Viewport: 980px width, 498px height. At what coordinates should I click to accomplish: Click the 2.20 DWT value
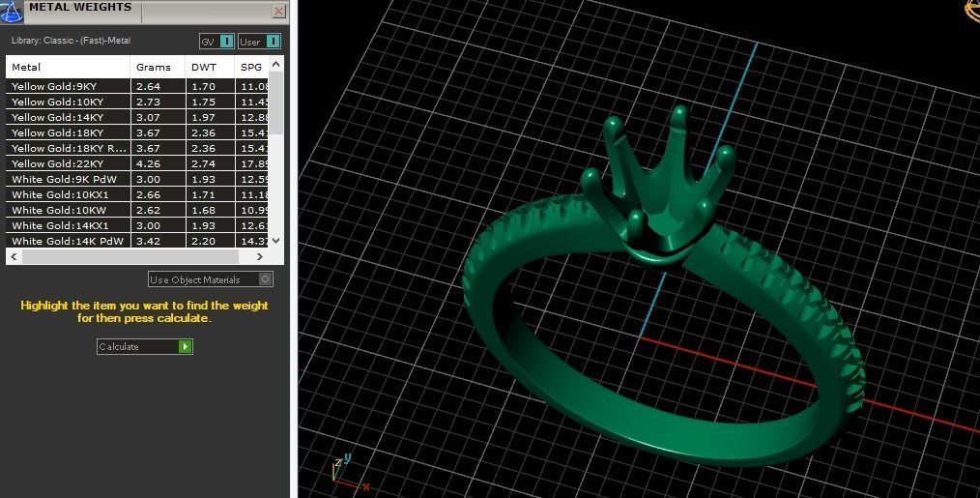(x=203, y=241)
